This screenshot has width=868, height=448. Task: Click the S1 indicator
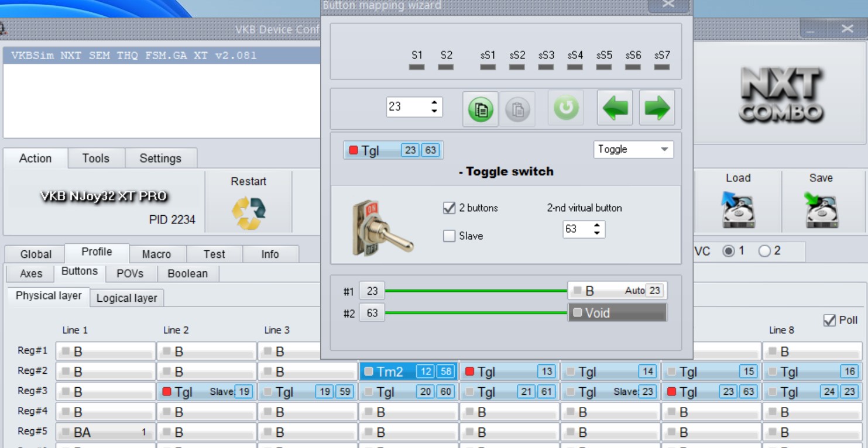(417, 67)
